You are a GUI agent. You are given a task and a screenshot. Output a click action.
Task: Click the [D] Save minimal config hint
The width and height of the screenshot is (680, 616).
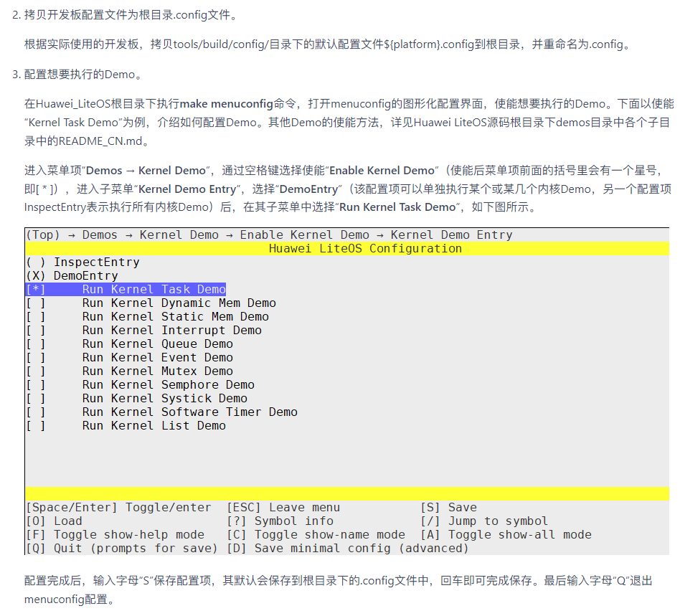coord(348,549)
